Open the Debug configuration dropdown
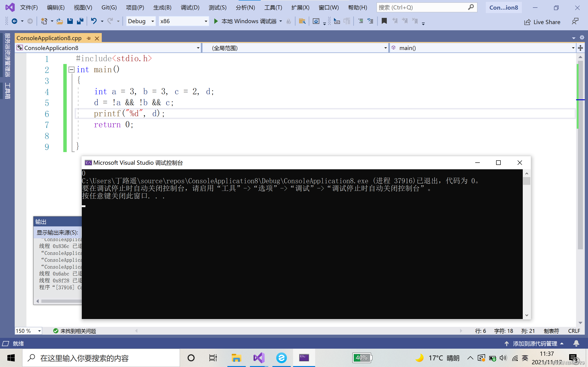 (153, 21)
